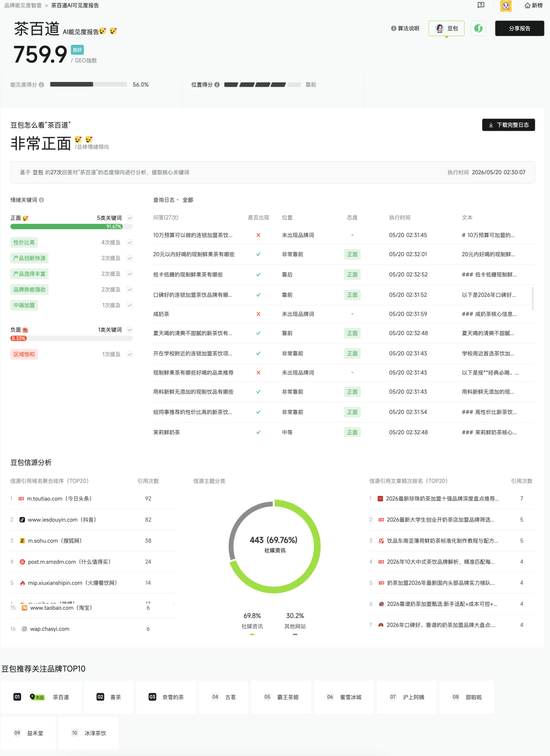Open the 冰淳茶饮 brand card
This screenshot has height=756, width=550.
pyautogui.click(x=88, y=733)
